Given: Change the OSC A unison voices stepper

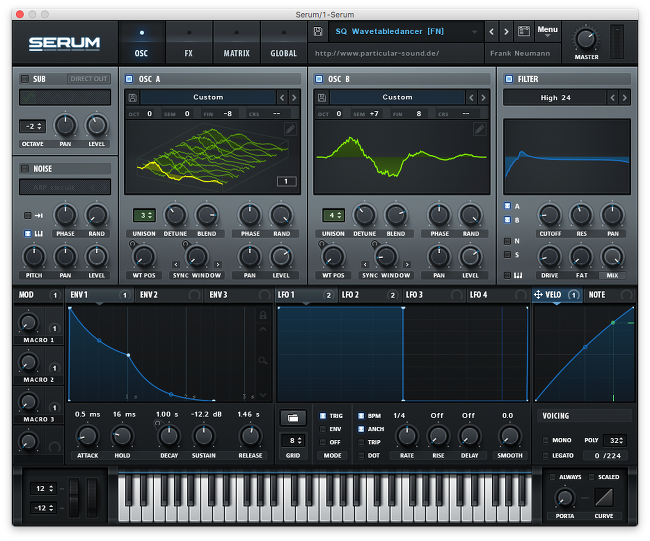Looking at the screenshot, I should (x=144, y=216).
